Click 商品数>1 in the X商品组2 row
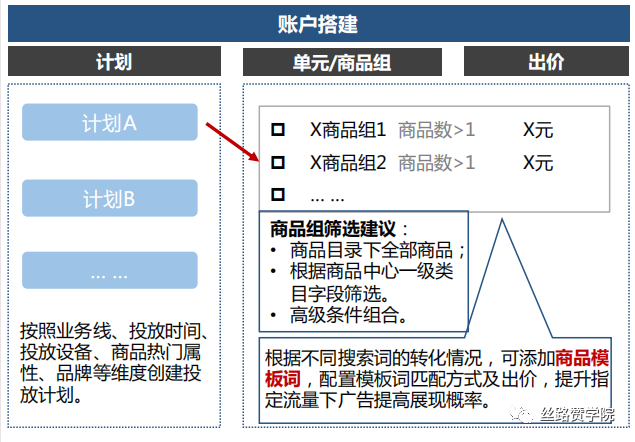 [437, 163]
